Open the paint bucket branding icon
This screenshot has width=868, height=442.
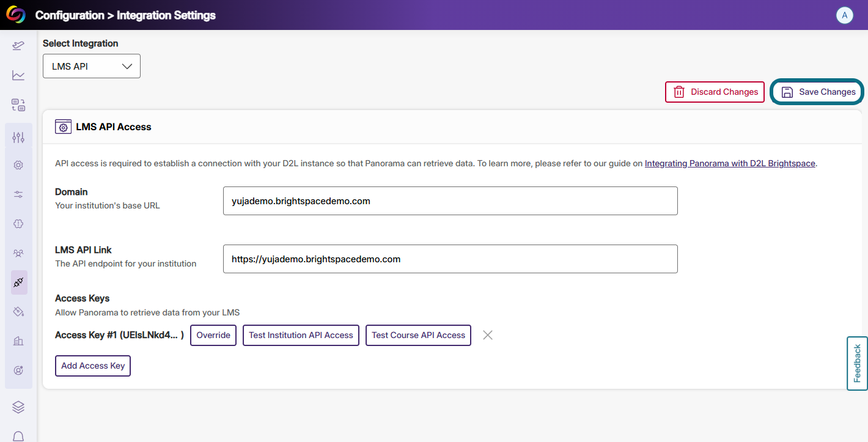(18, 312)
